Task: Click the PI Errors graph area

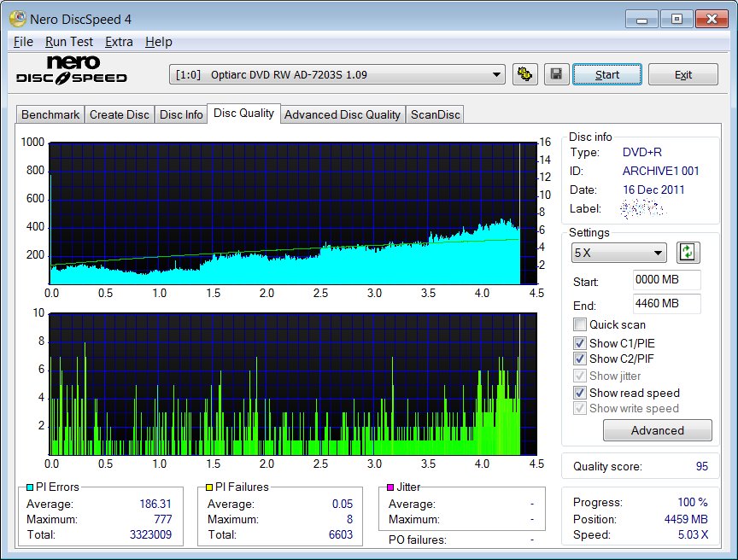Action: tap(293, 213)
